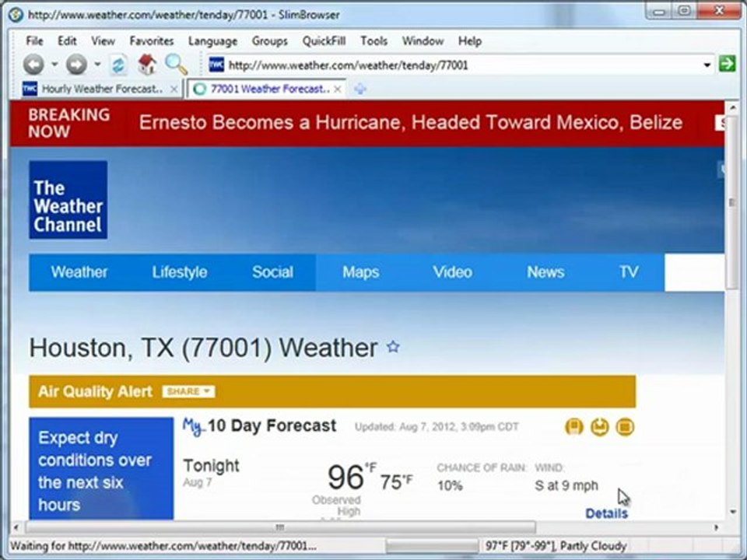Open the Tools menu
Viewport: 747px width, 560px height.
pyautogui.click(x=373, y=41)
